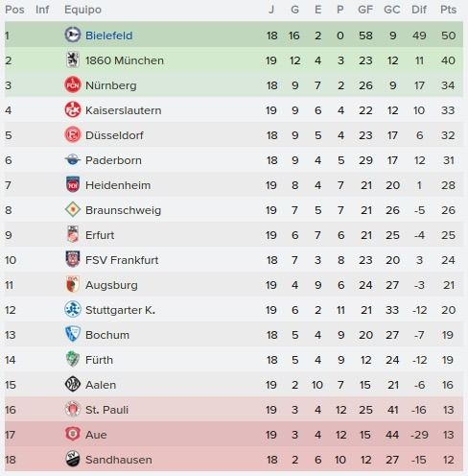Click the Nürnberg FCN red badge
This screenshot has width=468, height=476.
73,84
